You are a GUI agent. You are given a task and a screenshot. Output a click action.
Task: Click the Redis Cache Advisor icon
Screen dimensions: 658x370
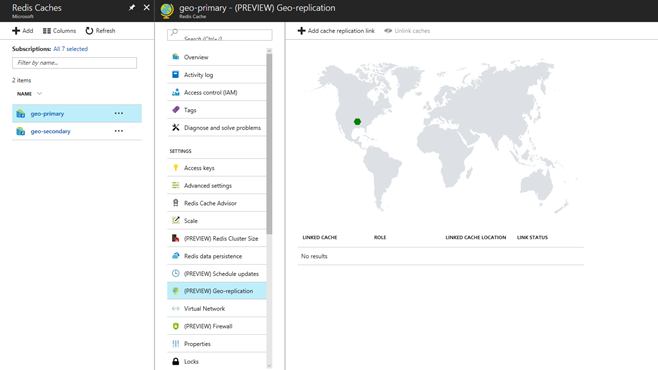tap(175, 203)
